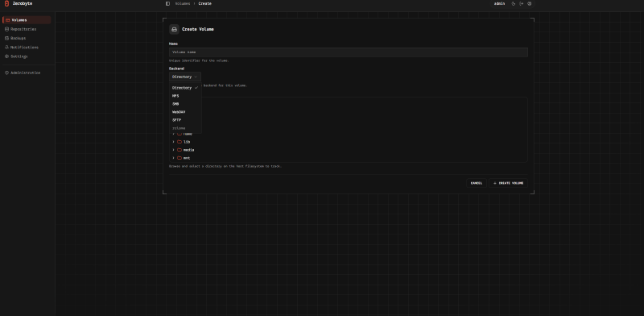Focus the Volume name input field
This screenshot has height=316, width=644.
coord(349,52)
